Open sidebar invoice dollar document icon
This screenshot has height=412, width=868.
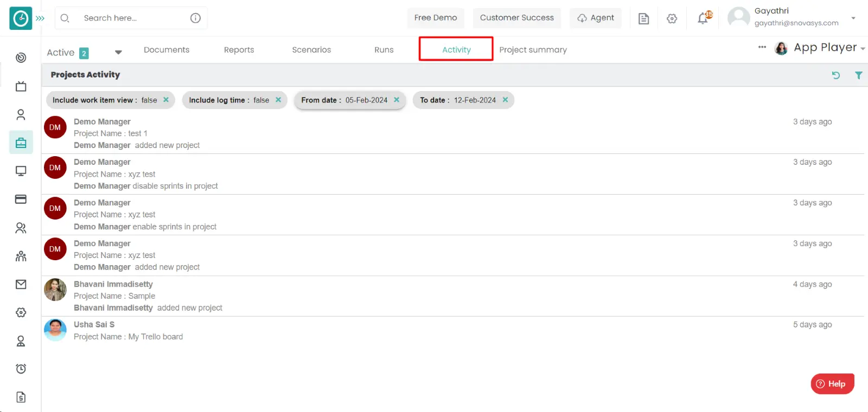click(21, 397)
